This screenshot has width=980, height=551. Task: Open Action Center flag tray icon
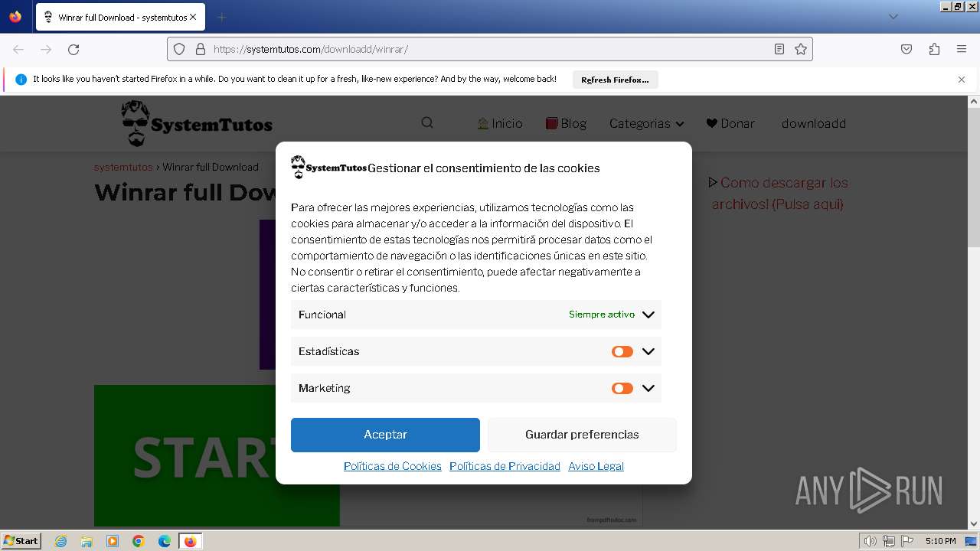point(907,541)
